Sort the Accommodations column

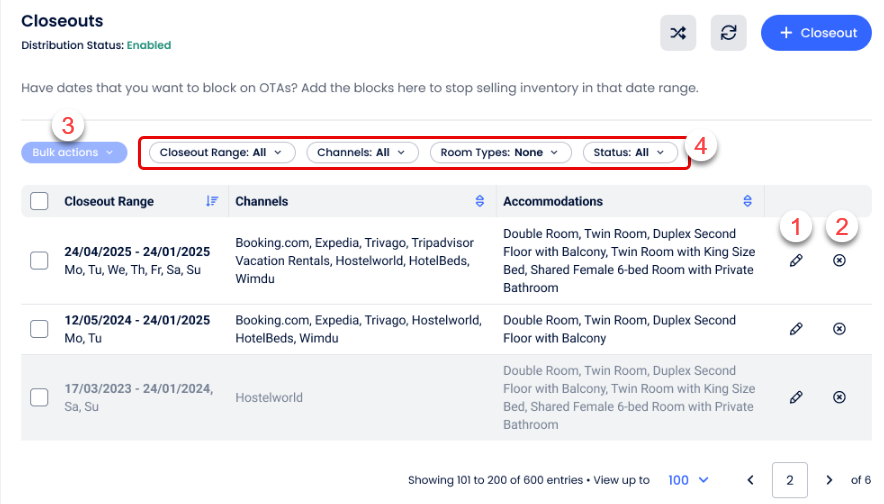747,201
